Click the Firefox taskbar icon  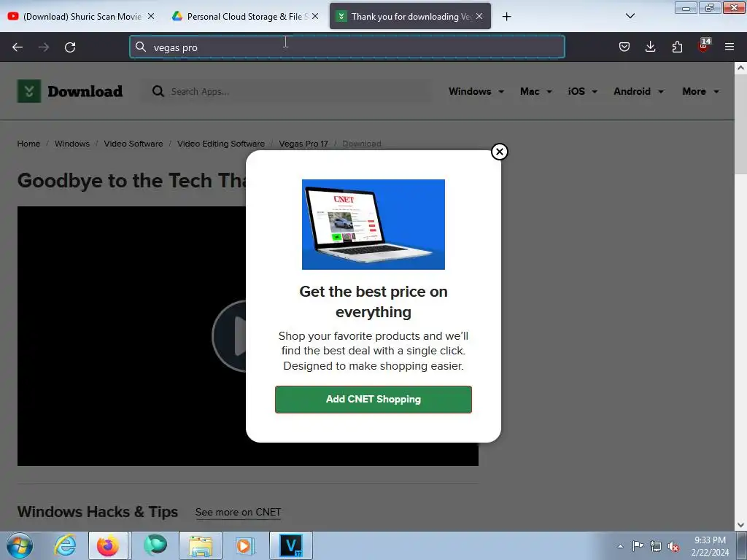click(108, 545)
